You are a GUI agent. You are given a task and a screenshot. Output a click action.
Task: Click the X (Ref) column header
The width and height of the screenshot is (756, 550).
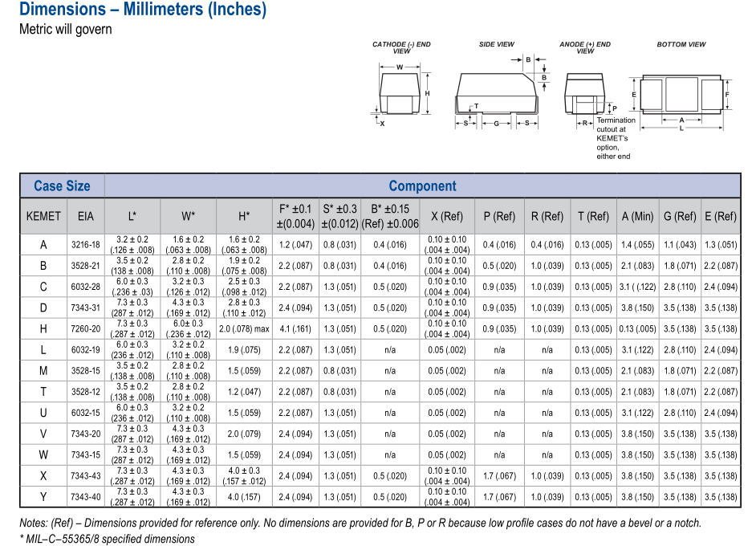point(446,216)
